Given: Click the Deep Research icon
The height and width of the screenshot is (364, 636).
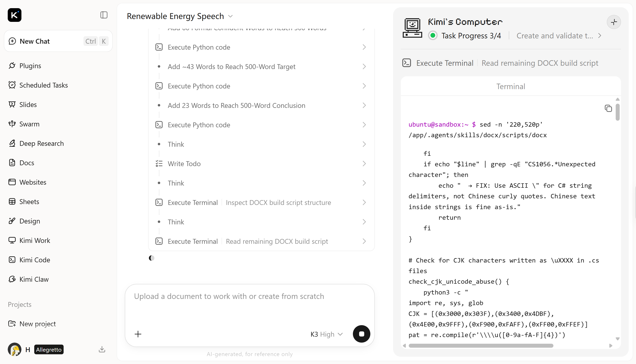Looking at the screenshot, I should point(12,143).
